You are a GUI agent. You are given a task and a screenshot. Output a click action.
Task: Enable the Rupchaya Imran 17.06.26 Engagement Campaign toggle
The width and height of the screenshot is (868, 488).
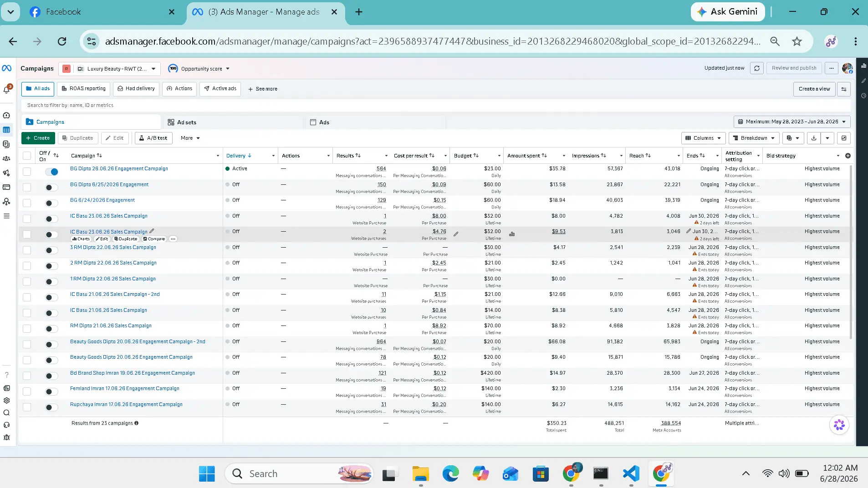coord(51,407)
